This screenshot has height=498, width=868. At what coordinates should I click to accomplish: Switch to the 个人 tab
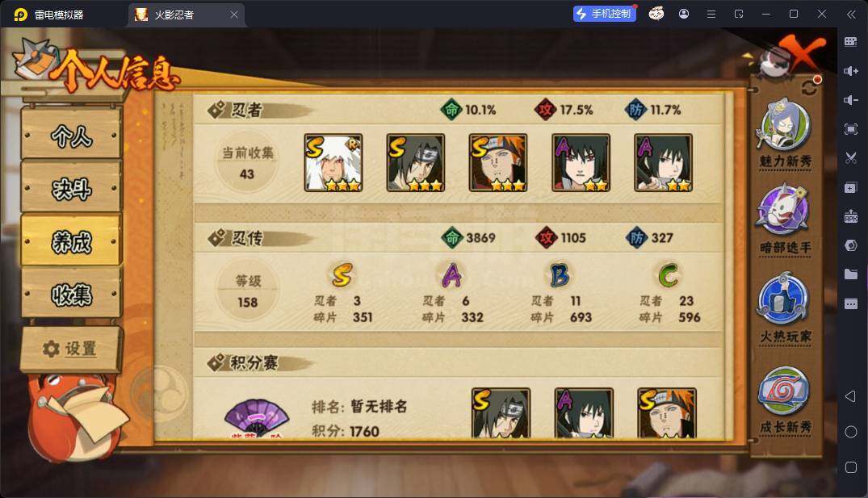pos(71,135)
